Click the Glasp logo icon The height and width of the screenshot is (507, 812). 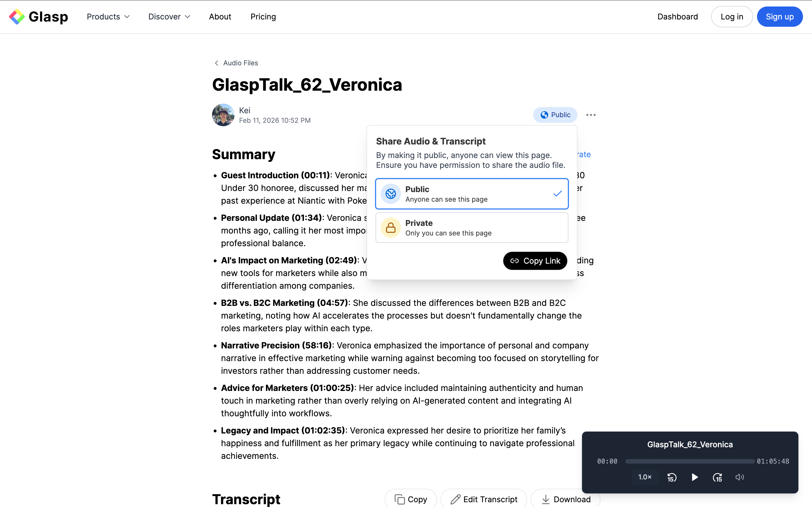tap(17, 17)
